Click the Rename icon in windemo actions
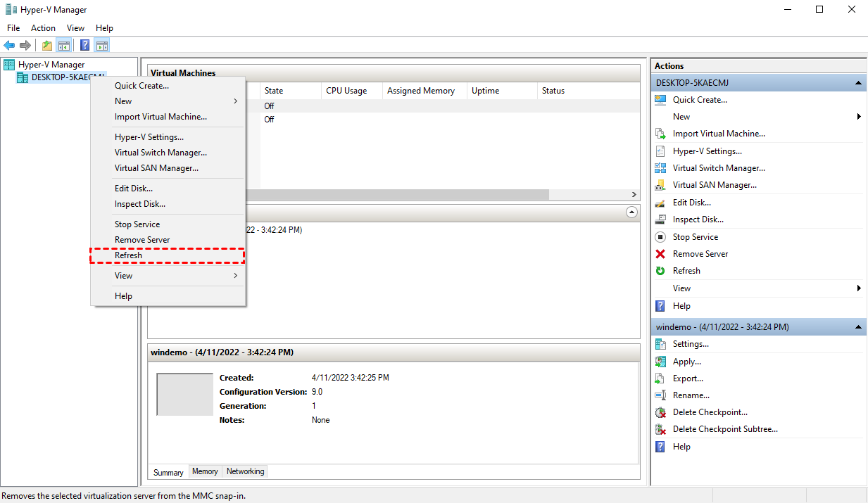This screenshot has width=868, height=503. pos(660,395)
